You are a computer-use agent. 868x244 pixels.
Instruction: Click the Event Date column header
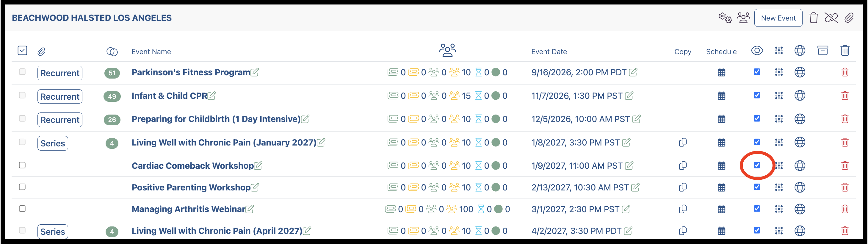tap(549, 51)
